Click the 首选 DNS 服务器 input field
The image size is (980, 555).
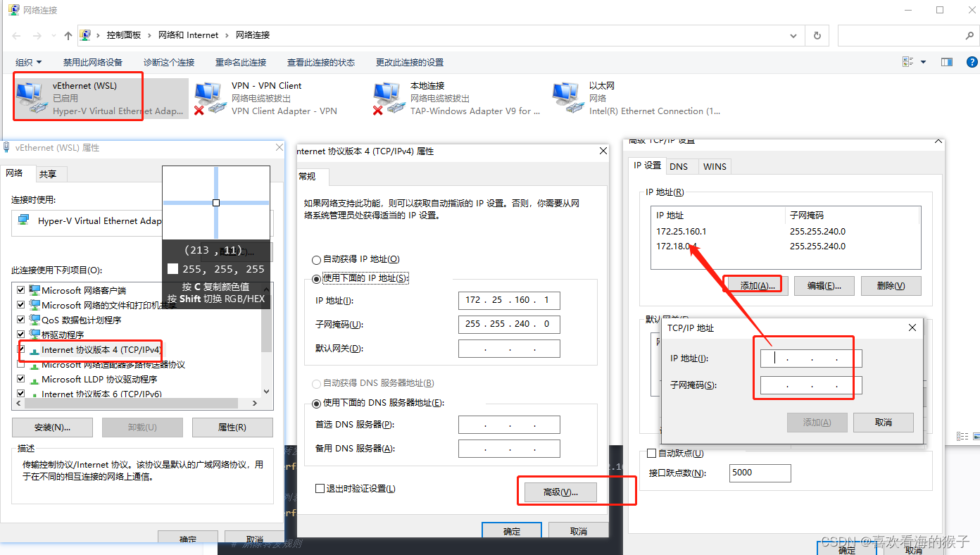tap(509, 425)
